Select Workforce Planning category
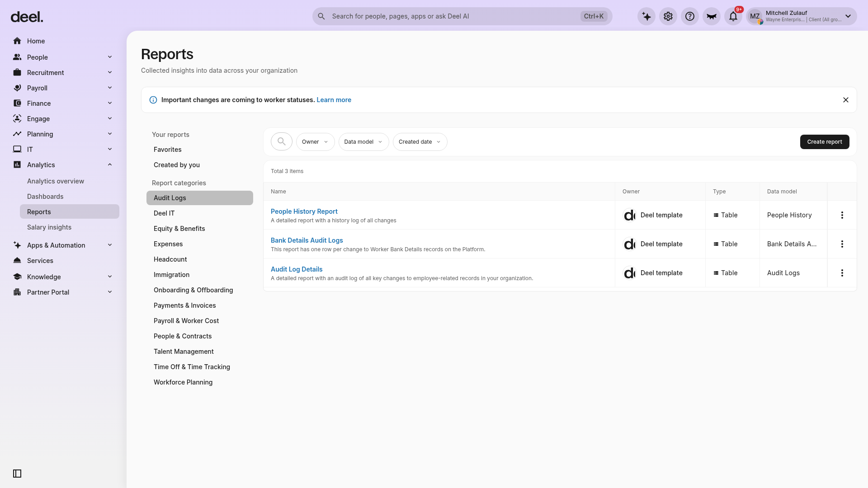 (200, 382)
